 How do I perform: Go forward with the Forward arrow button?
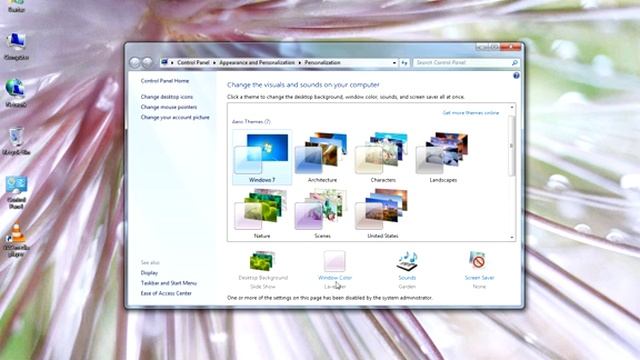pos(147,62)
